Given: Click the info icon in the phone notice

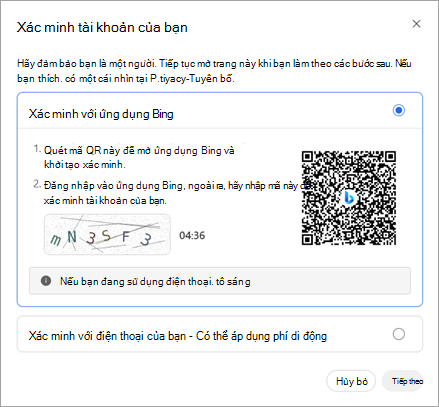Looking at the screenshot, I should (x=46, y=281).
